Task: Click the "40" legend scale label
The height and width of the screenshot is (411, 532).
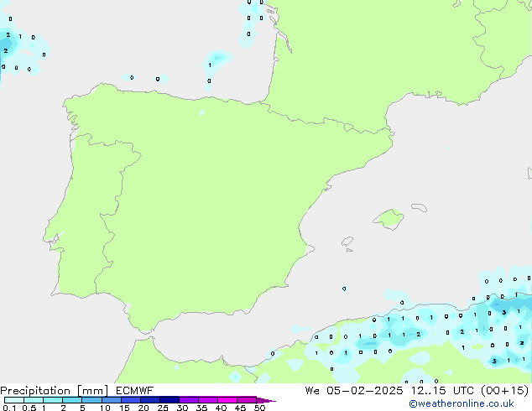Action: [x=221, y=408]
